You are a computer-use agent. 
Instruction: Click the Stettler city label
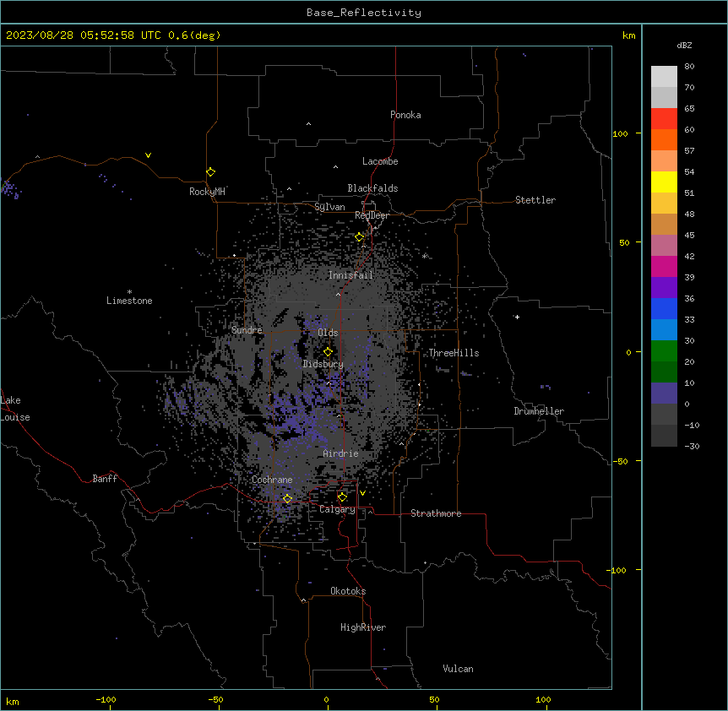pyautogui.click(x=535, y=200)
